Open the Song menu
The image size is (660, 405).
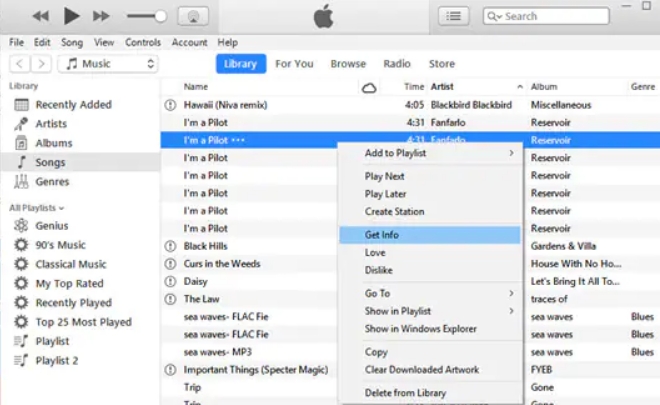[72, 43]
